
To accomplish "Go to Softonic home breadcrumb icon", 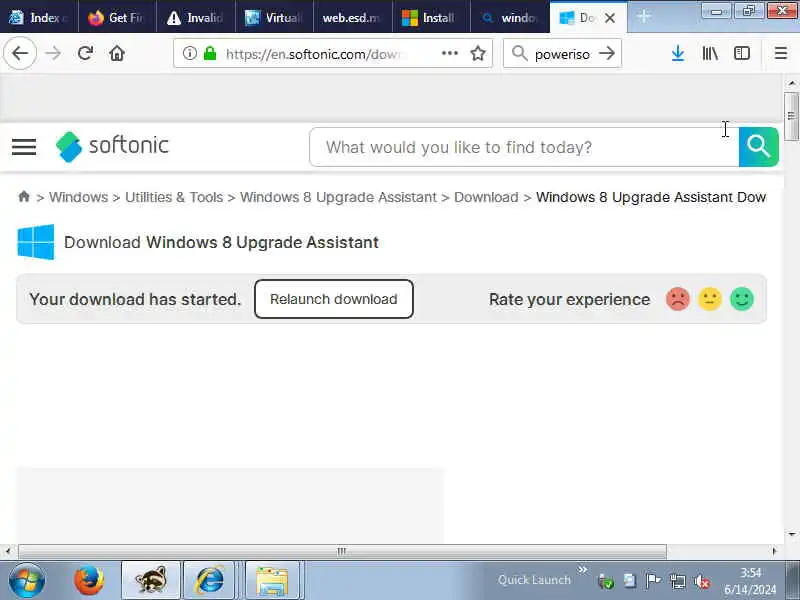I will pos(24,196).
